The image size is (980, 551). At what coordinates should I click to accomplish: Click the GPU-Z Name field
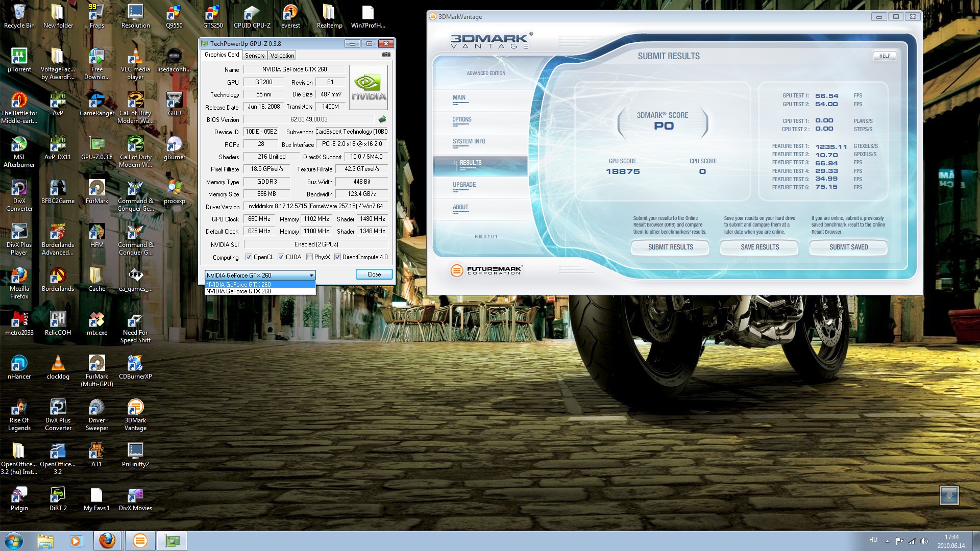[295, 69]
